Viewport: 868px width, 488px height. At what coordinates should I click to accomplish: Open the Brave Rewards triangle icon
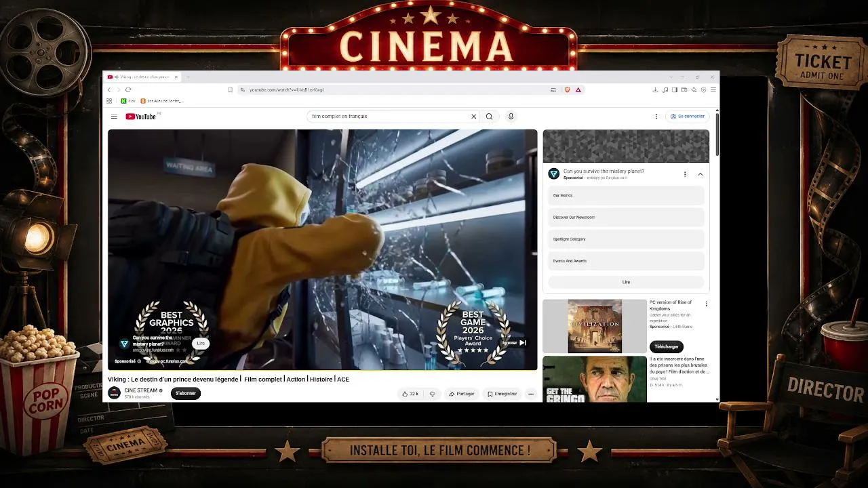tap(578, 89)
